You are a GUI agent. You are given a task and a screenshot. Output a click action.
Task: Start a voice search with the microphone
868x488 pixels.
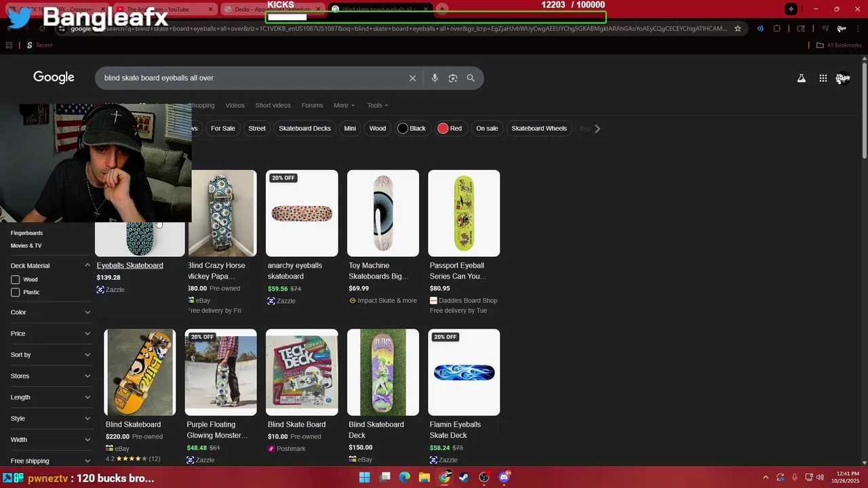click(435, 78)
